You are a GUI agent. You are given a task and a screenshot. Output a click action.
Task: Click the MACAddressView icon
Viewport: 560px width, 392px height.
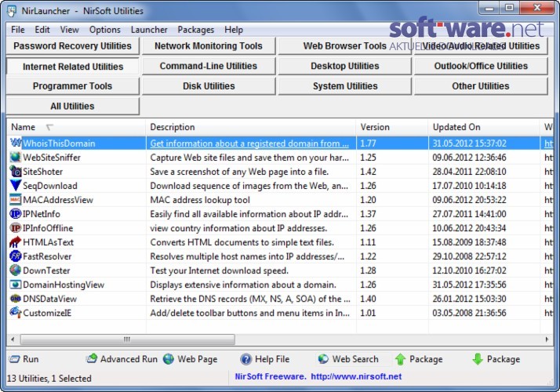pos(16,200)
